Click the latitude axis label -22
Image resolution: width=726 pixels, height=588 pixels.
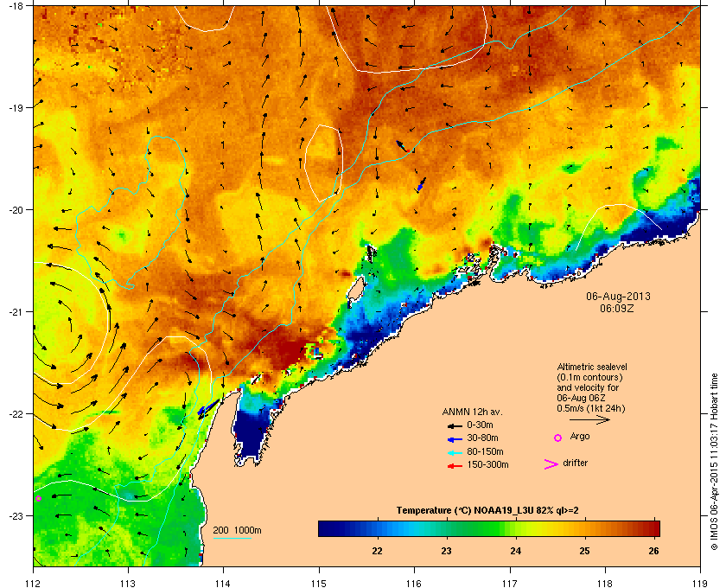pos(15,413)
